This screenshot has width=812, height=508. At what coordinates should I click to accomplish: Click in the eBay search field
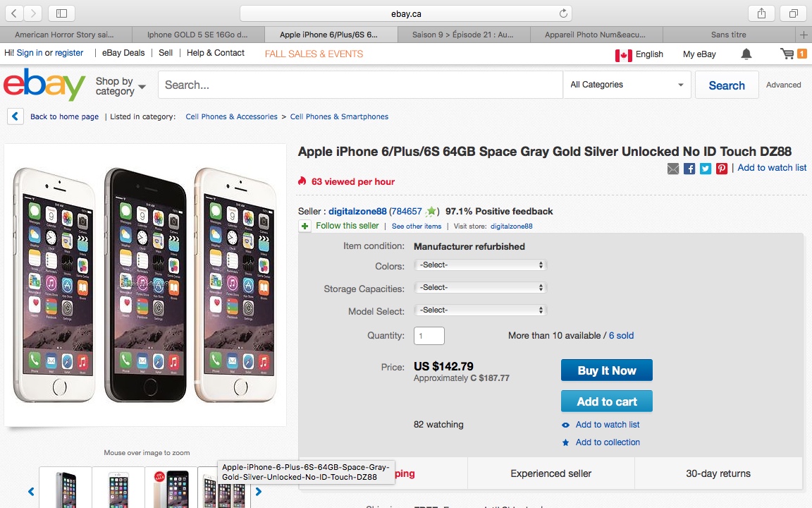pyautogui.click(x=359, y=85)
